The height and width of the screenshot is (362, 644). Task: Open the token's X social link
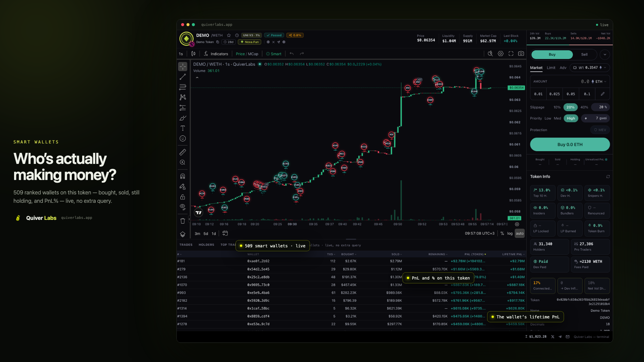click(x=273, y=42)
